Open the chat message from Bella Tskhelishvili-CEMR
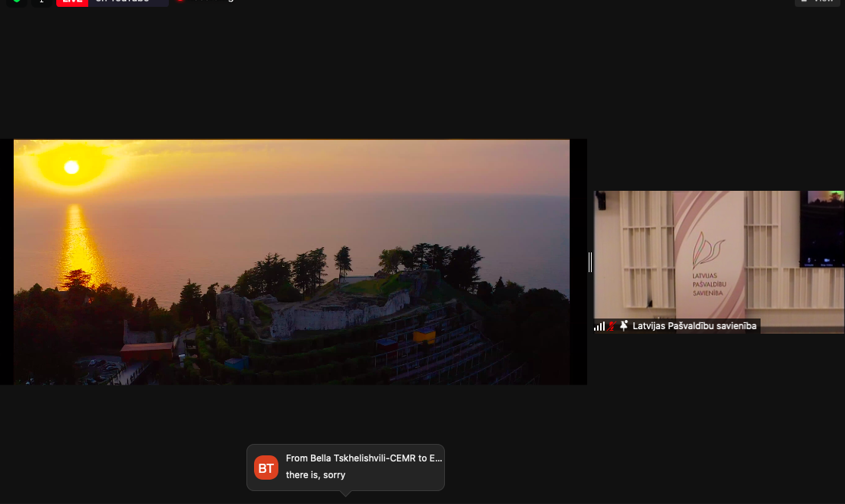 pyautogui.click(x=345, y=468)
